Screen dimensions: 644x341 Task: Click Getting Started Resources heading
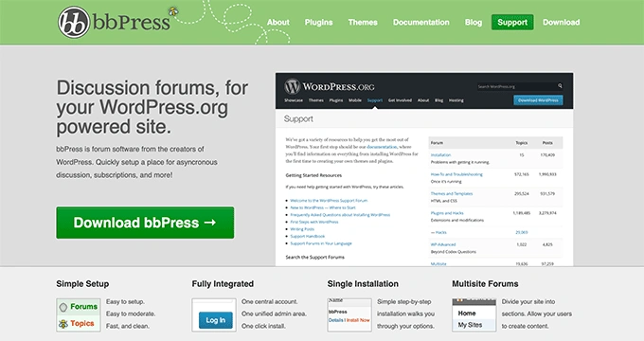click(x=313, y=175)
